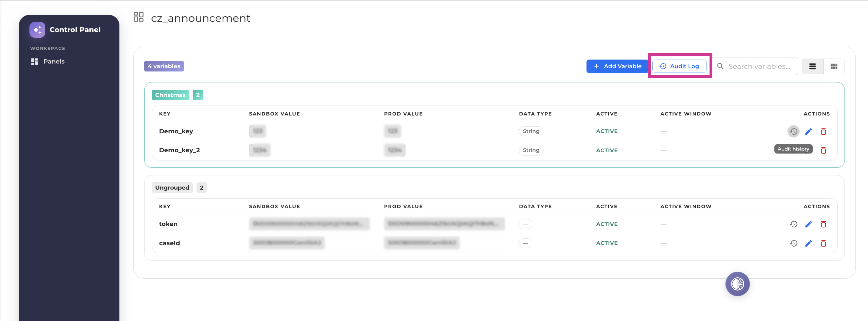Delete the Demo_key_2 variable
This screenshot has height=321, width=868.
823,150
